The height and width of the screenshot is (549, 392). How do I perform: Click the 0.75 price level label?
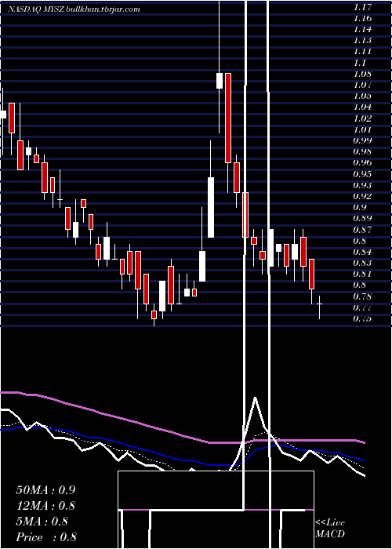point(362,318)
